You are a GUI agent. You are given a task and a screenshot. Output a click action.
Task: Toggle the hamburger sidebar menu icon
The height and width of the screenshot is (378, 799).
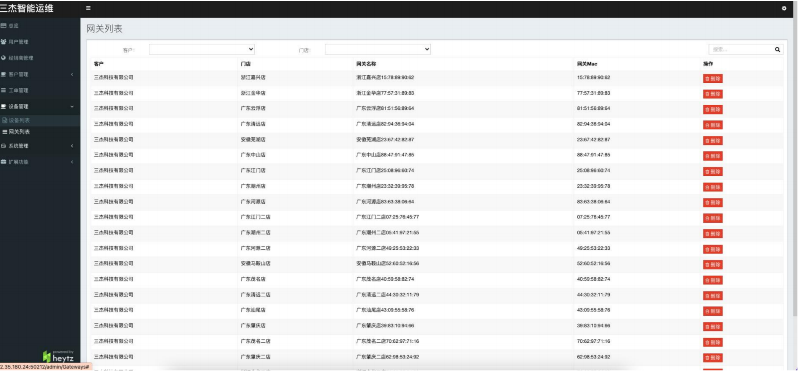pos(88,8)
